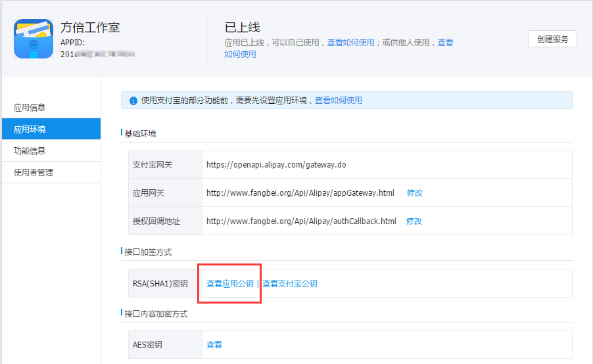Click 查看 link for AES密钥
Image resolution: width=593 pixels, height=364 pixels.
pos(214,345)
